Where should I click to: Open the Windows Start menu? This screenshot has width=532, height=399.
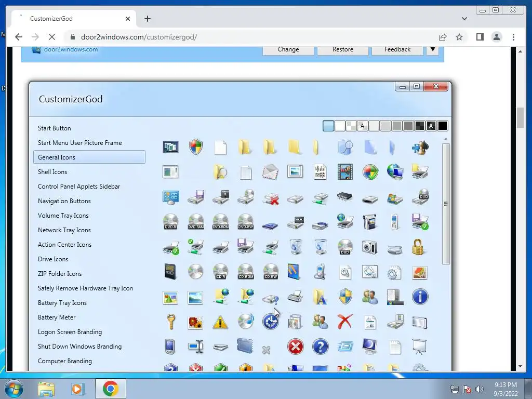13,389
